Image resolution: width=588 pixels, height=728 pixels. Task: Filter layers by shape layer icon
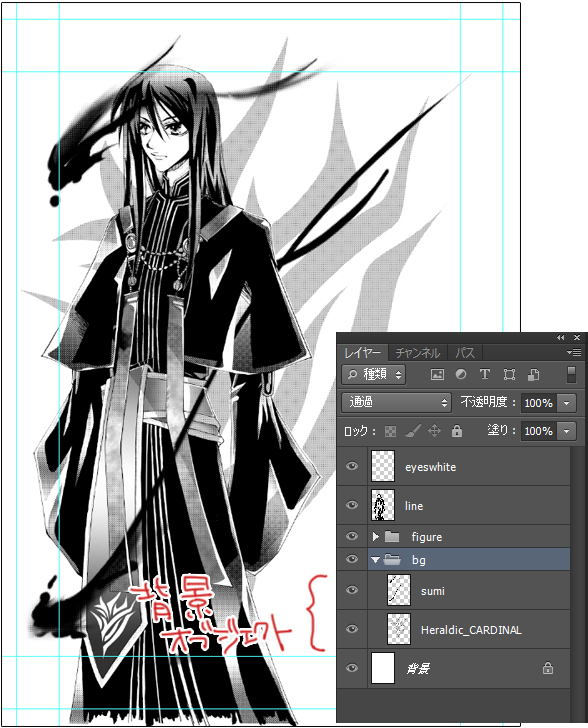(x=510, y=375)
